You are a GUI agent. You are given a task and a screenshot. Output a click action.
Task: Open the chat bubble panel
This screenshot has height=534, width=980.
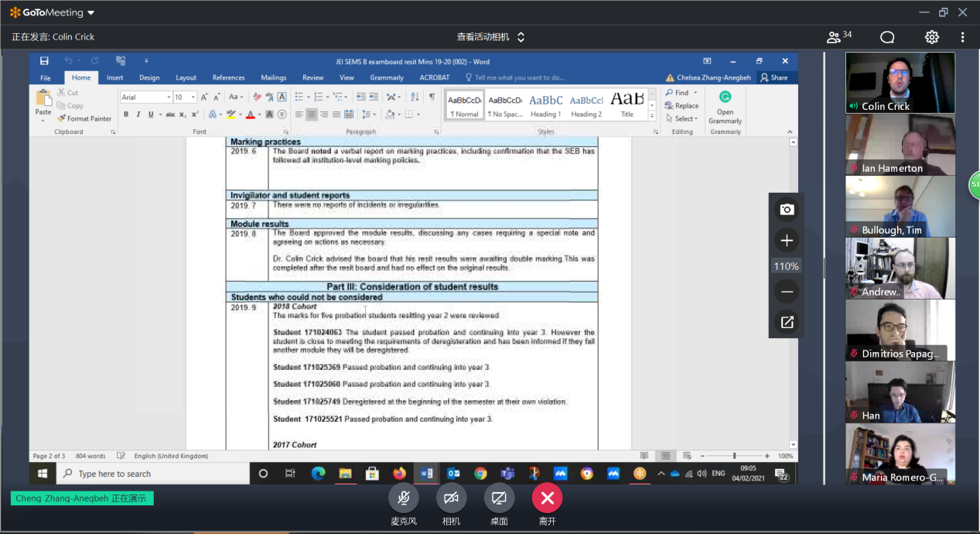(x=887, y=37)
